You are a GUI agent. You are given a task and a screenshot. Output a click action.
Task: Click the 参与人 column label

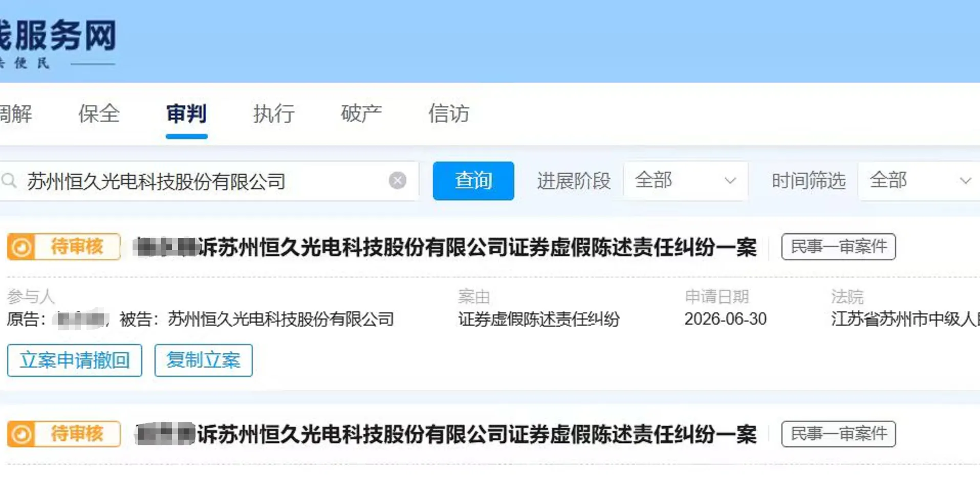tap(31, 297)
